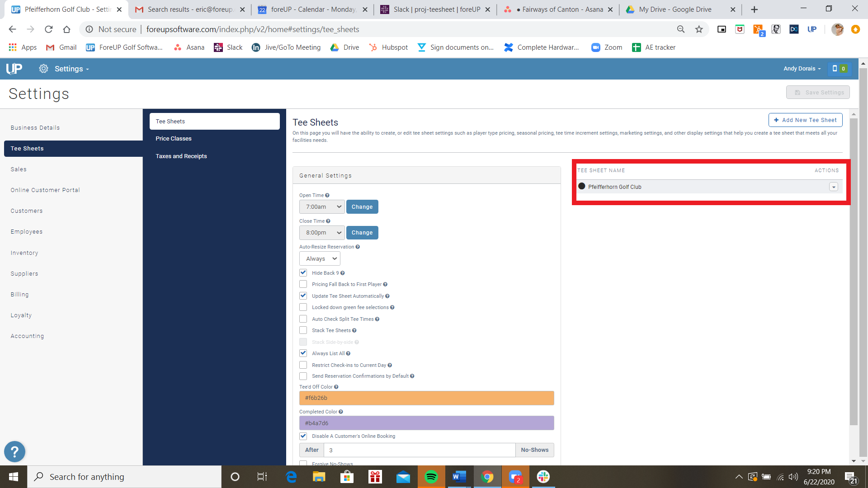
Task: Open the Price Classes submenu
Action: [x=174, y=139]
